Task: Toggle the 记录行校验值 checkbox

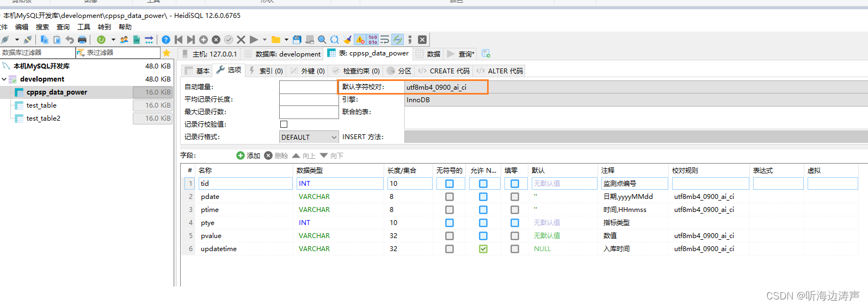Action: pyautogui.click(x=284, y=124)
